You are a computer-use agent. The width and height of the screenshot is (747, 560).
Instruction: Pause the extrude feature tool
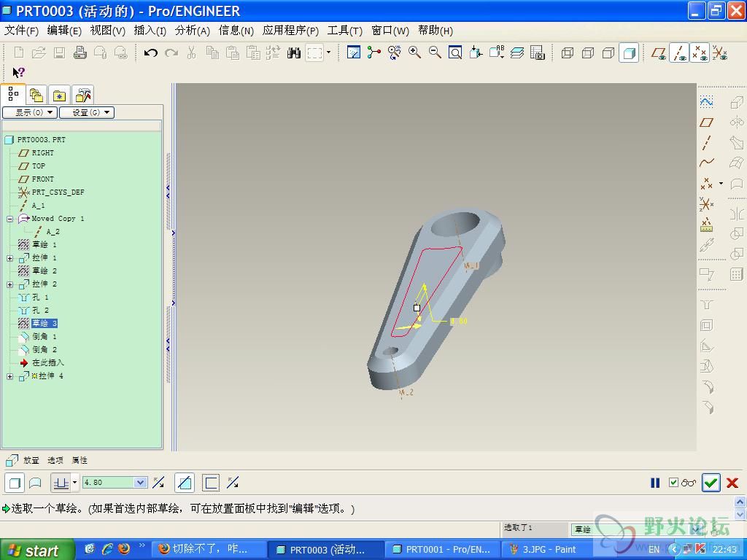tap(655, 483)
